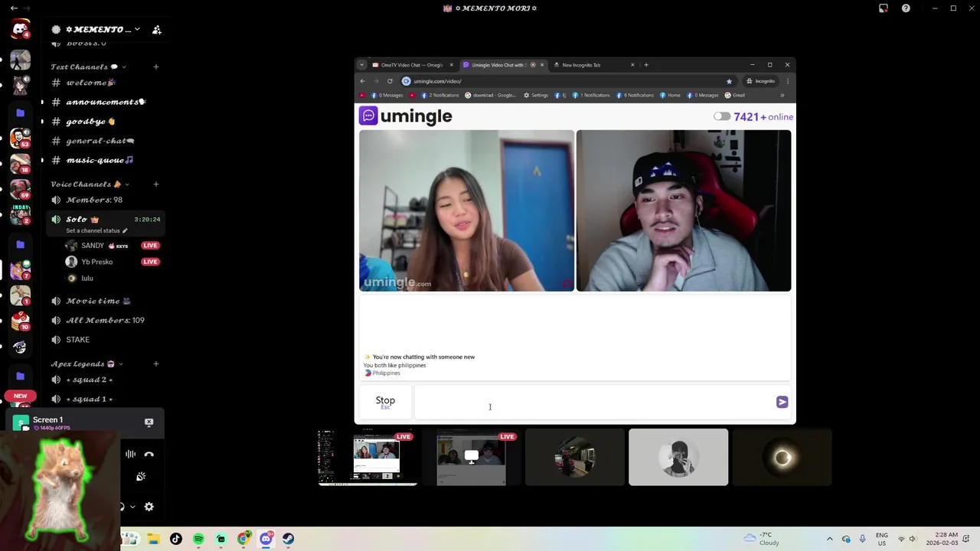Open Discord user settings gear

[149, 507]
